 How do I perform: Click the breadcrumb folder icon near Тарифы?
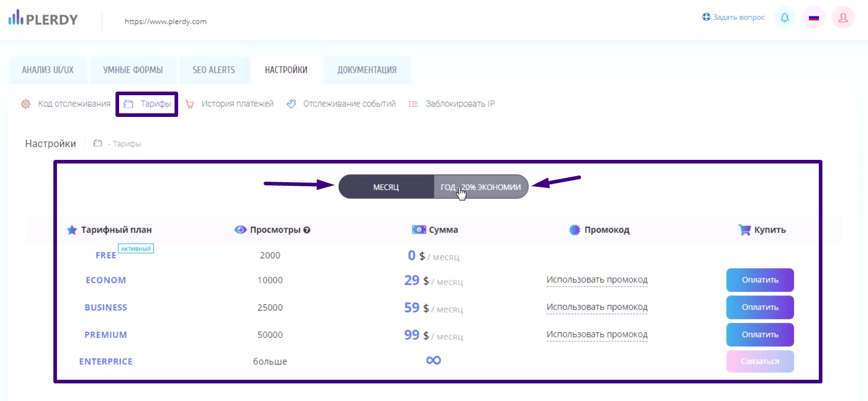tap(97, 143)
